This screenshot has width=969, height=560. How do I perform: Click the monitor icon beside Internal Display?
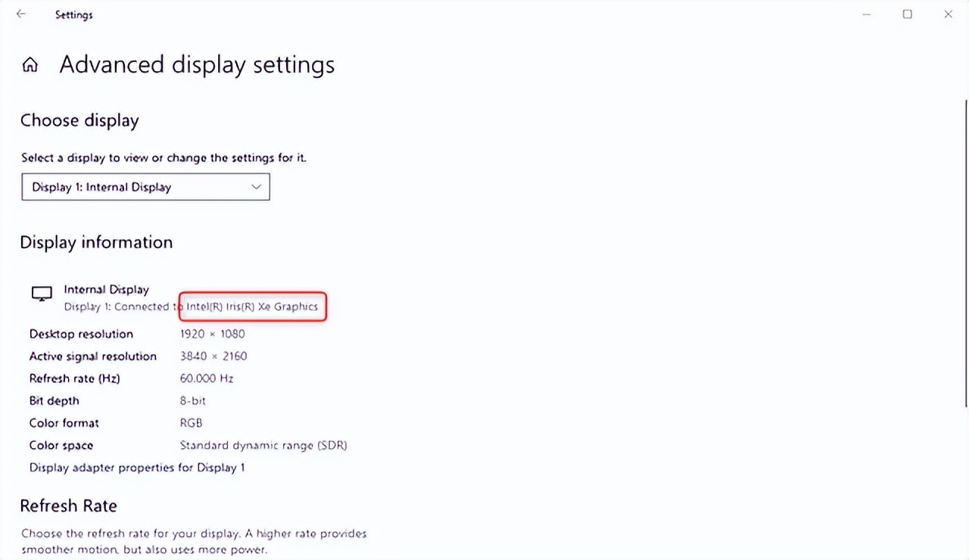tap(42, 294)
